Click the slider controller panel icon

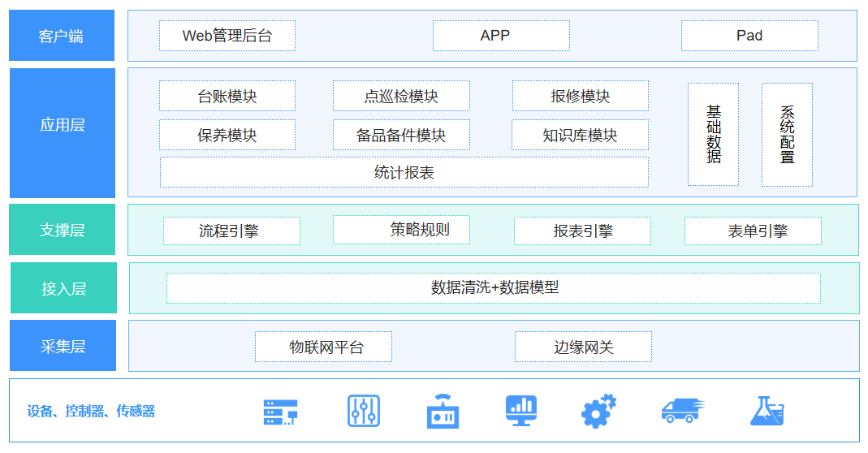(364, 411)
